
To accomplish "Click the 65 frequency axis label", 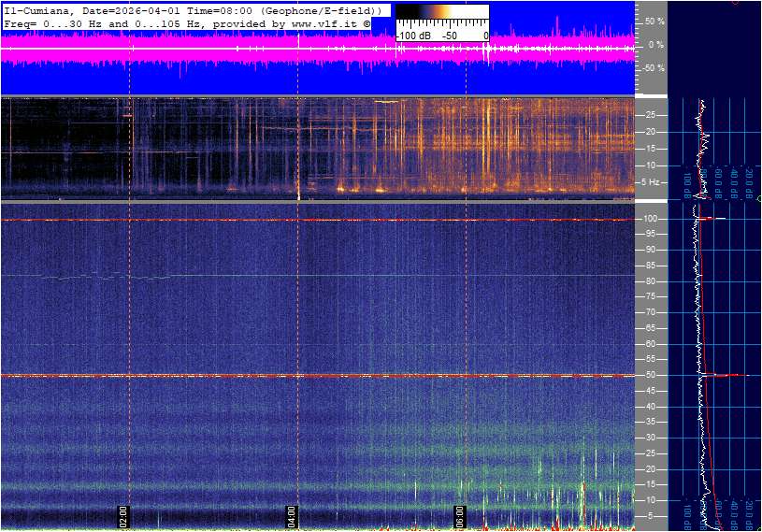I will pyautogui.click(x=650, y=328).
